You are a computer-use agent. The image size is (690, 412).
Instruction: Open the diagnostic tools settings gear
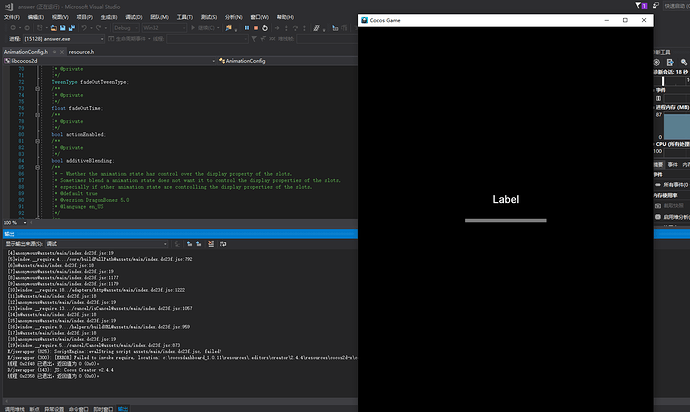point(657,63)
